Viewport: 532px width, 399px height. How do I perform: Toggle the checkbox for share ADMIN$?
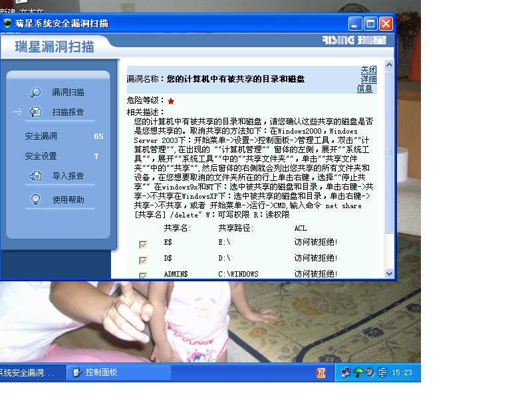143,275
